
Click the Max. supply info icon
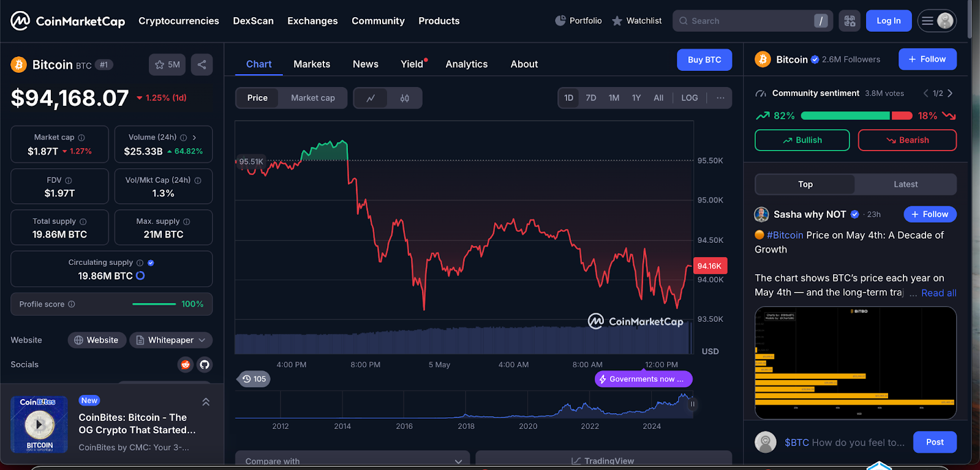coord(187,222)
